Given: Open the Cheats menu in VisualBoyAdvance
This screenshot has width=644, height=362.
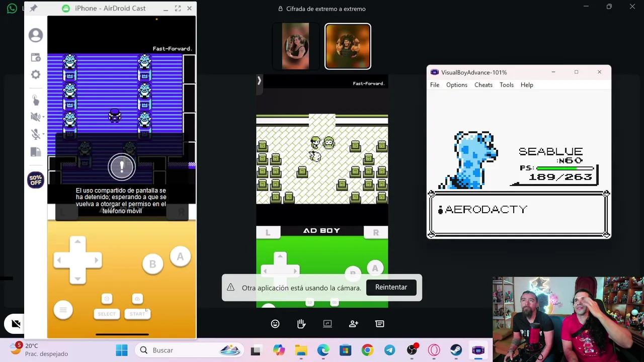Looking at the screenshot, I should [484, 85].
